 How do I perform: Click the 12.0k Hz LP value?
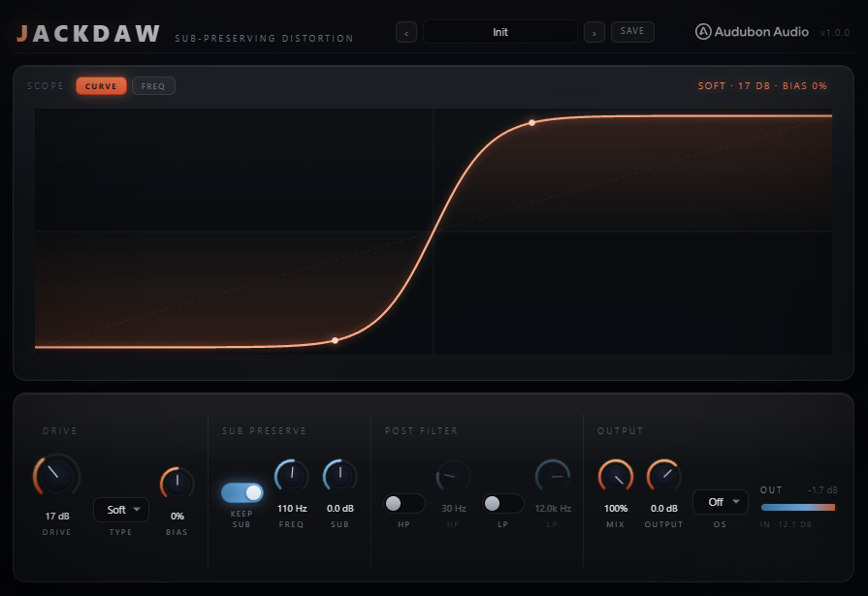(553, 508)
